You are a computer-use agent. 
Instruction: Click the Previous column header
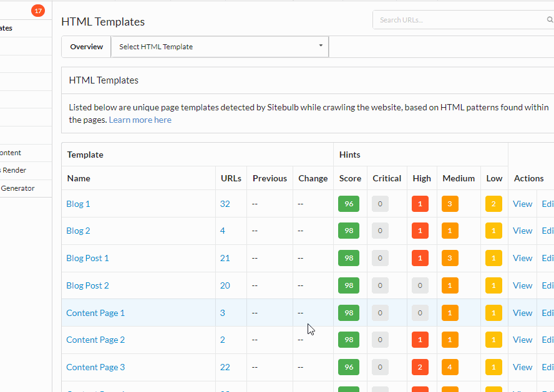click(x=270, y=178)
